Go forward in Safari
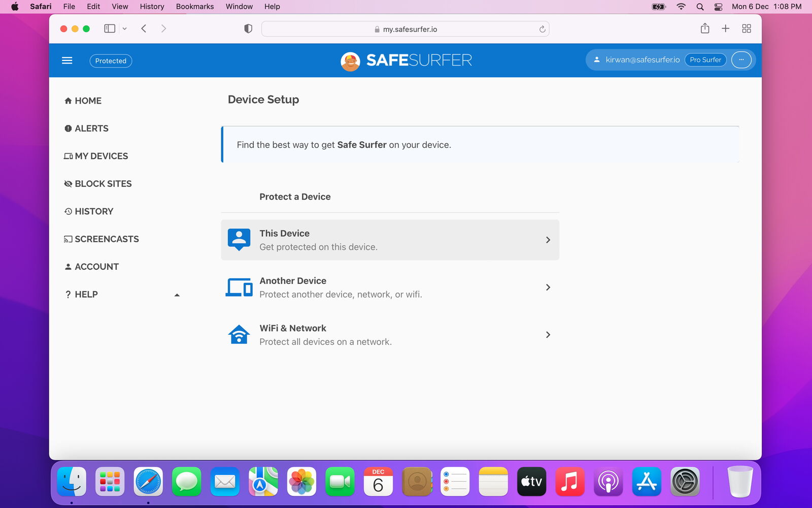 click(x=163, y=28)
